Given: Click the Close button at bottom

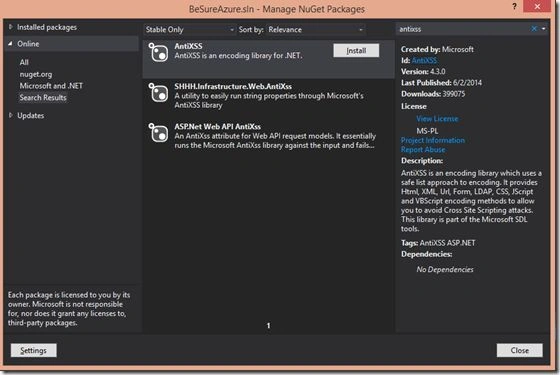Looking at the screenshot, I should (x=520, y=350).
